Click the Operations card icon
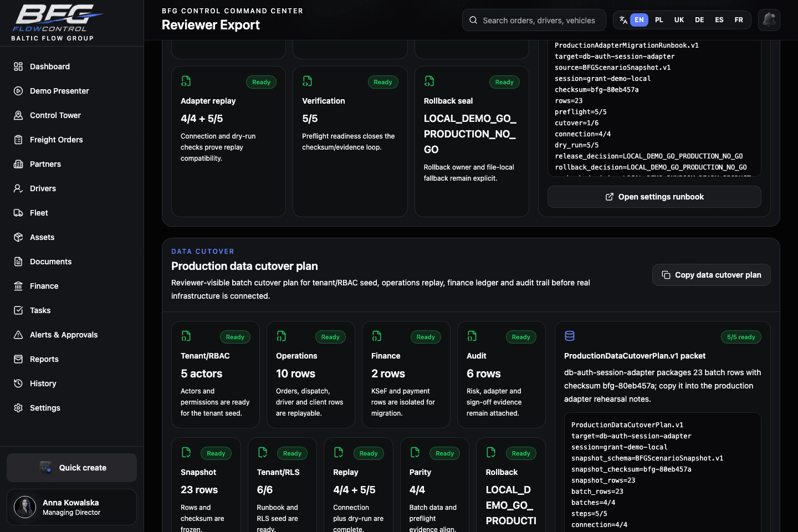The image size is (798, 532). point(282,336)
